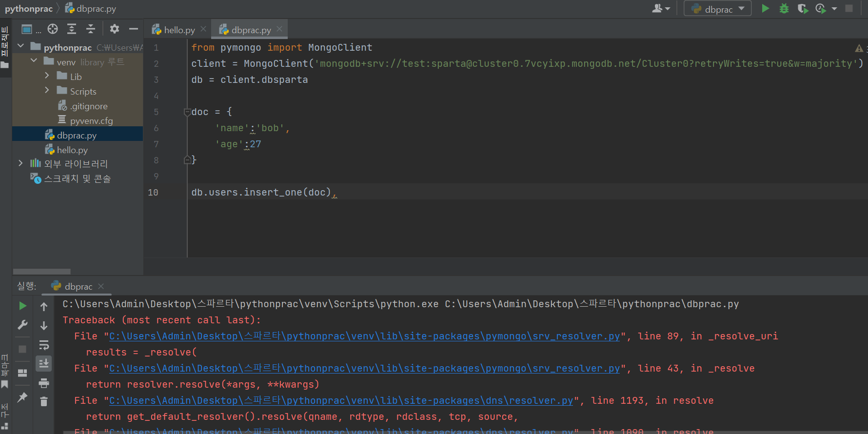
Task: Open the project view selector dropdown
Action: pyautogui.click(x=31, y=29)
